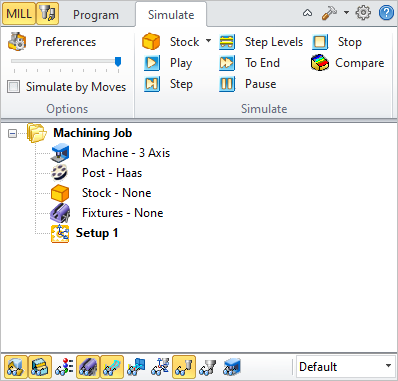The image size is (398, 381).
Task: Toggle toolpath visibility in bottom bar
Action: click(x=112, y=367)
